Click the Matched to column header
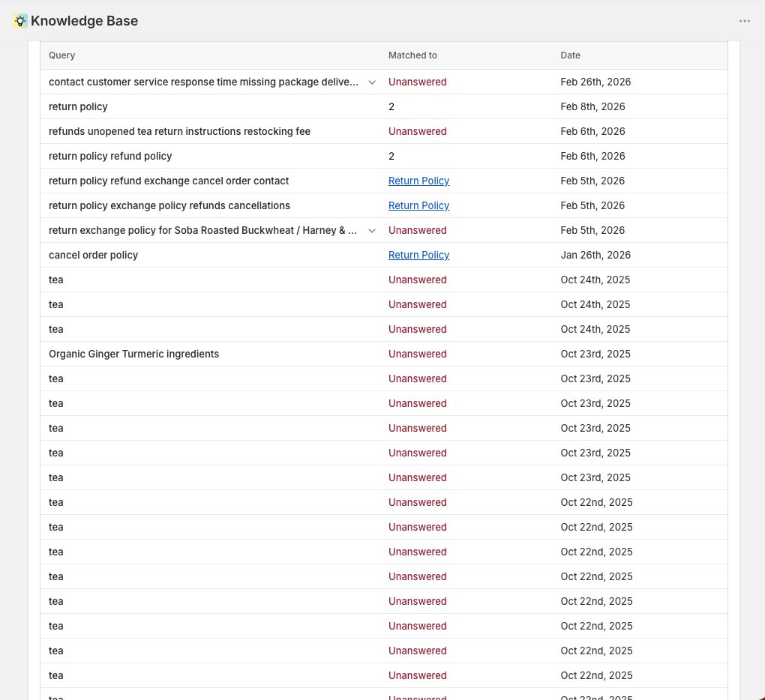 pos(412,55)
